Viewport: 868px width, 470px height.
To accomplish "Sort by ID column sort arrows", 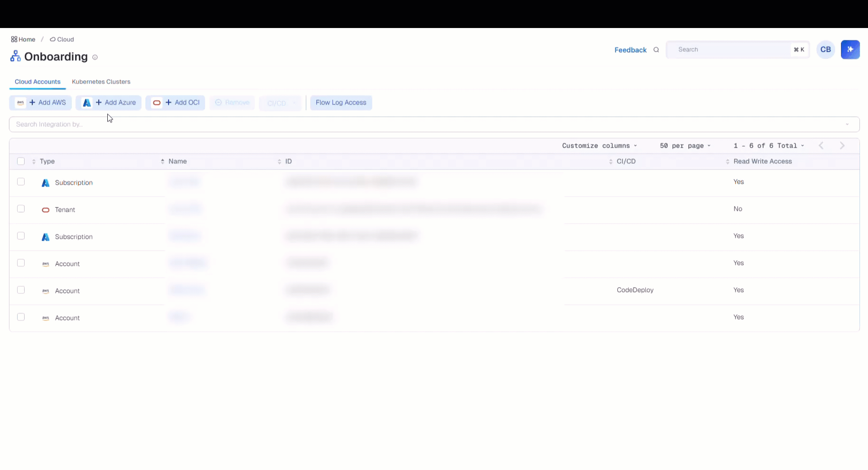I will tap(279, 162).
